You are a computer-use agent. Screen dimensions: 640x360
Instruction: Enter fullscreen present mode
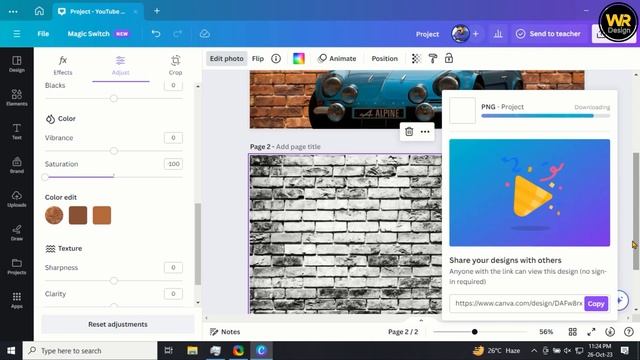point(591,332)
